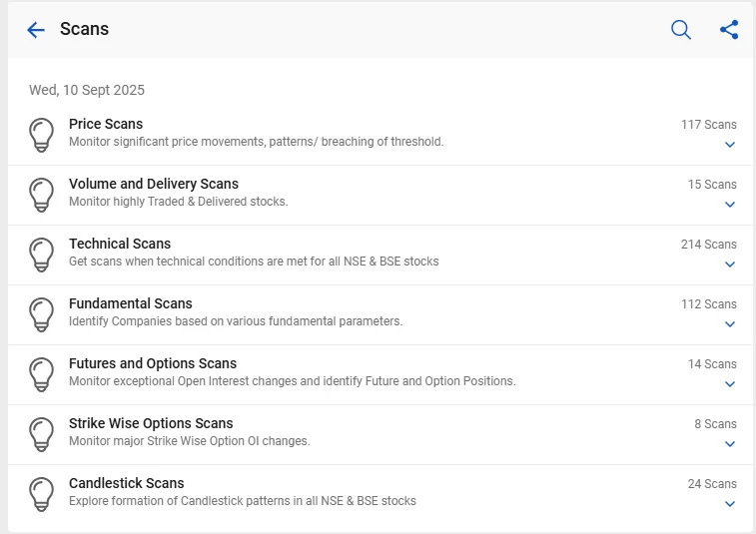Viewport: 756px width, 534px height.
Task: Click the share icon in header
Action: pos(729,30)
